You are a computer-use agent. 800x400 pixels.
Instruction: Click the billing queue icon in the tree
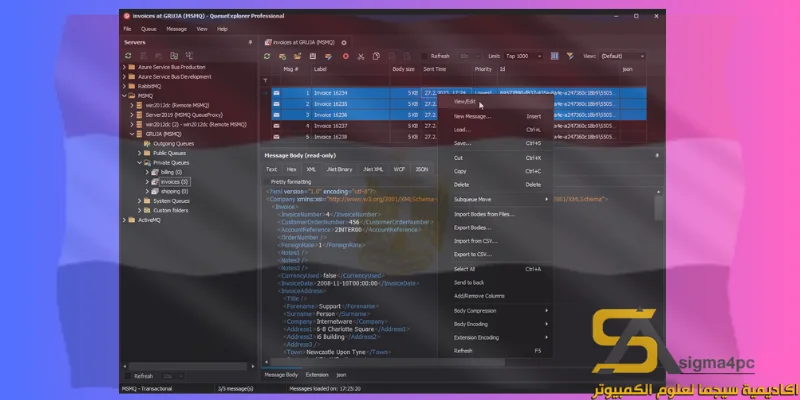[155, 172]
